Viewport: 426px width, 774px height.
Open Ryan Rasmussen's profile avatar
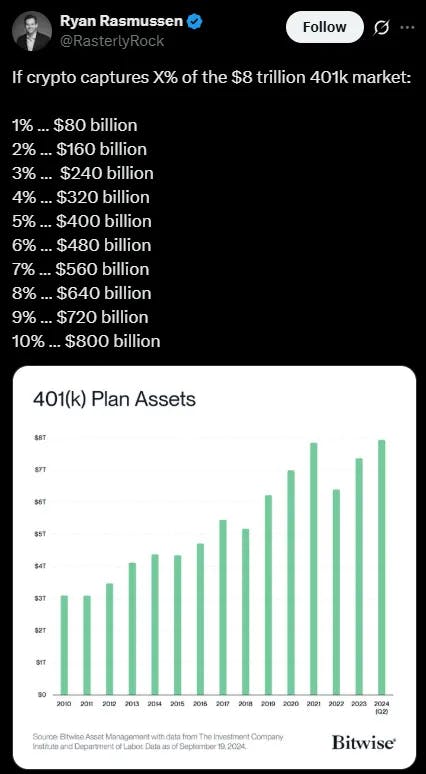32,31
